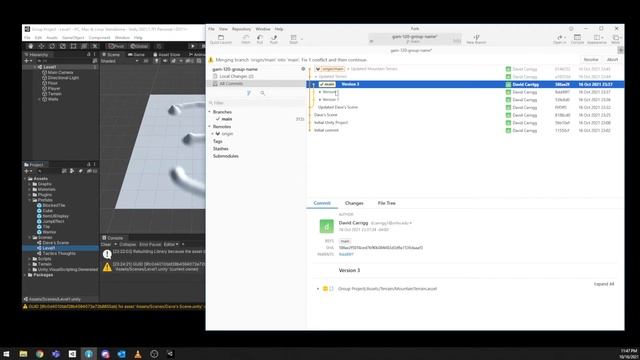Toggle Error Pause in Unity Console

tap(150, 244)
